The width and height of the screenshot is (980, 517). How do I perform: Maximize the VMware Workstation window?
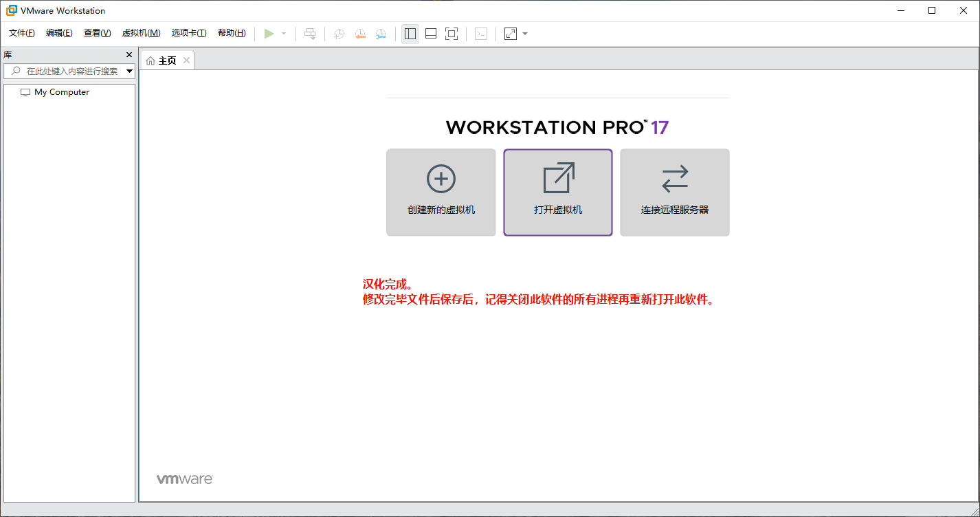(x=932, y=10)
